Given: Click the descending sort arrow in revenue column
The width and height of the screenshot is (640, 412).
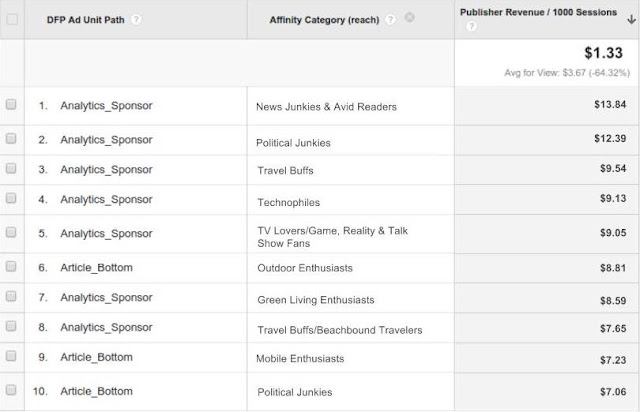Looking at the screenshot, I should coord(631,19).
